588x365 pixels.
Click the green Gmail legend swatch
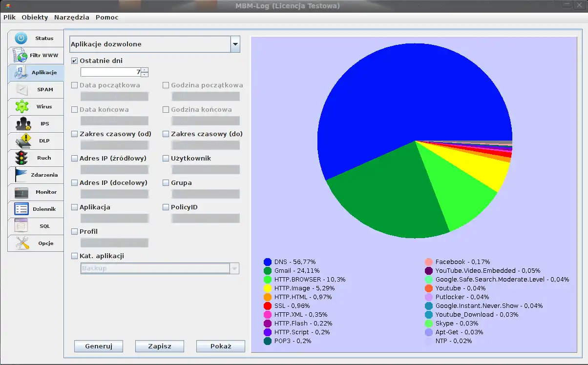click(x=268, y=271)
